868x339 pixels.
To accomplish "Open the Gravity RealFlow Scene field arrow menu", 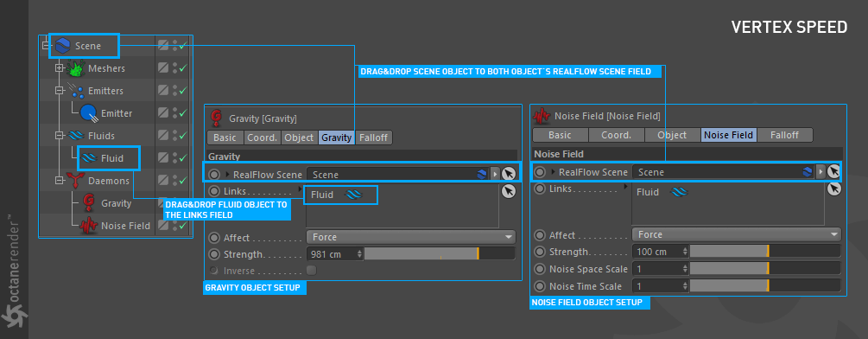I will point(495,174).
